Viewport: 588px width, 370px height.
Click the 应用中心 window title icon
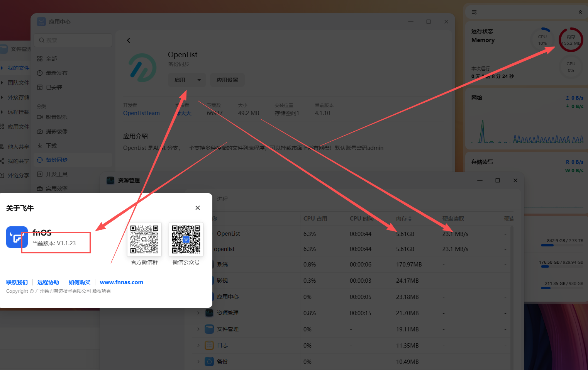(41, 22)
